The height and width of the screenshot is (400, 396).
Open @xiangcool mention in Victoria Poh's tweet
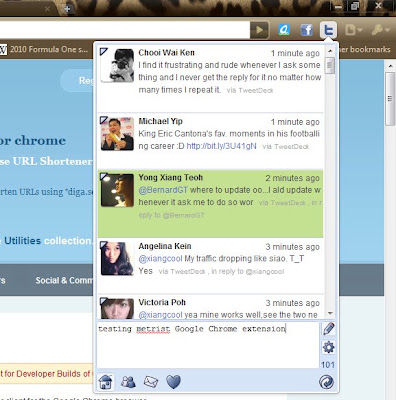point(160,315)
